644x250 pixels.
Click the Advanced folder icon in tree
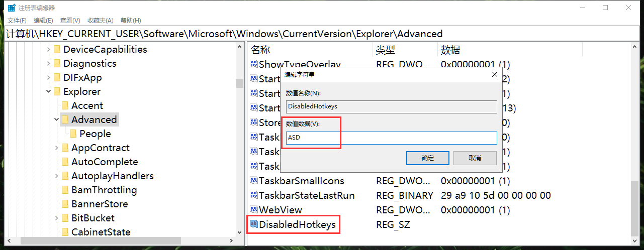tap(65, 119)
